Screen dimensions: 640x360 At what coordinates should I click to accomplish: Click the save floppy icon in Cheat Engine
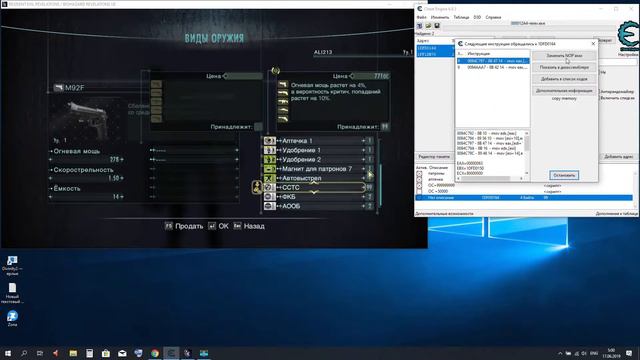(437, 26)
